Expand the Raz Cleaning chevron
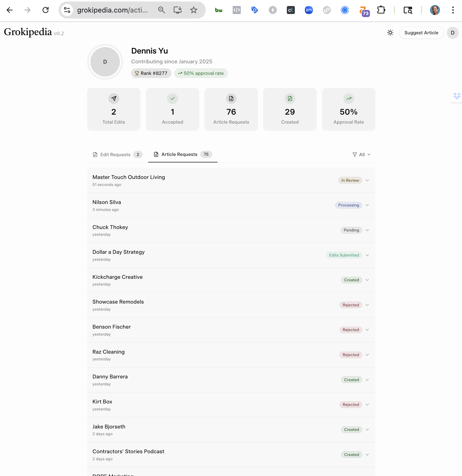462x476 pixels. (367, 355)
